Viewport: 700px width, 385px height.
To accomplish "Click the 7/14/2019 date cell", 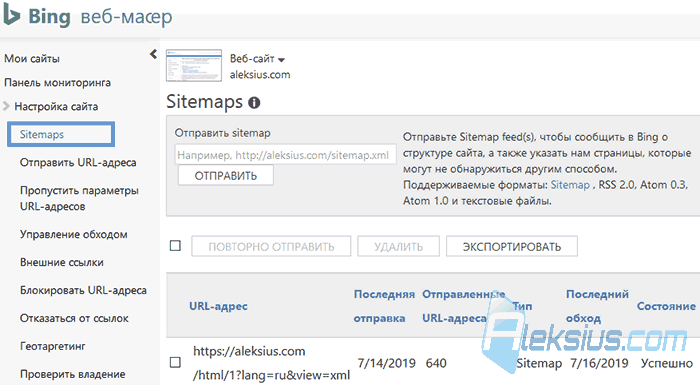I will pyautogui.click(x=386, y=363).
